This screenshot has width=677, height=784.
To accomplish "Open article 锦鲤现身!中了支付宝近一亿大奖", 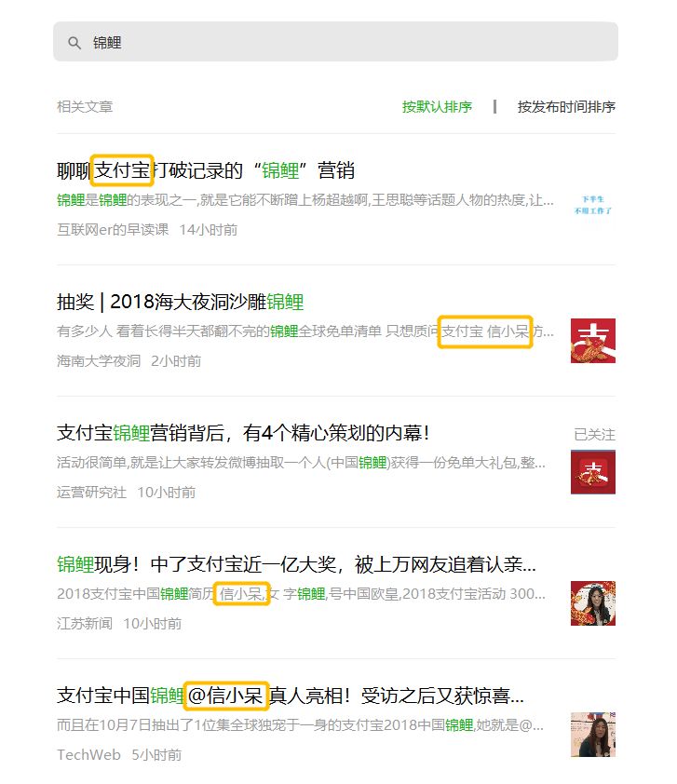I will [296, 564].
